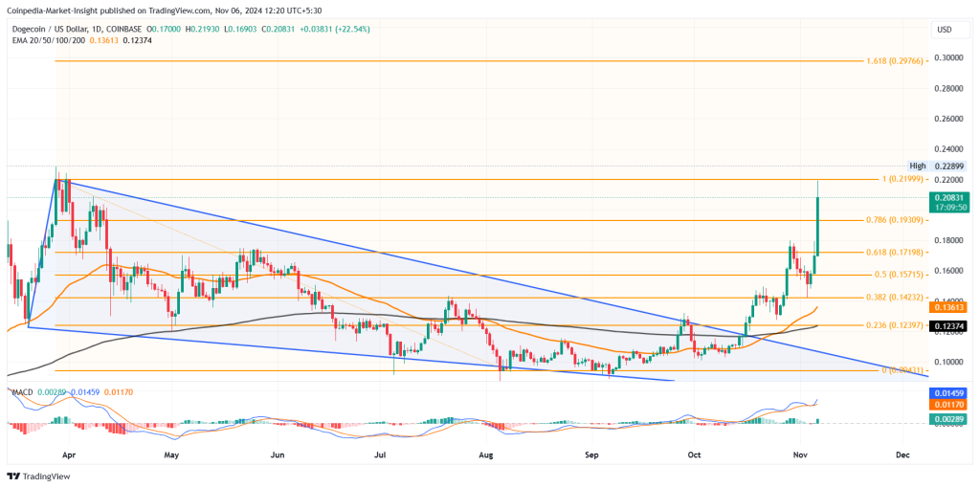
Task: Click the latest tall green candlestick
Action: [x=817, y=217]
